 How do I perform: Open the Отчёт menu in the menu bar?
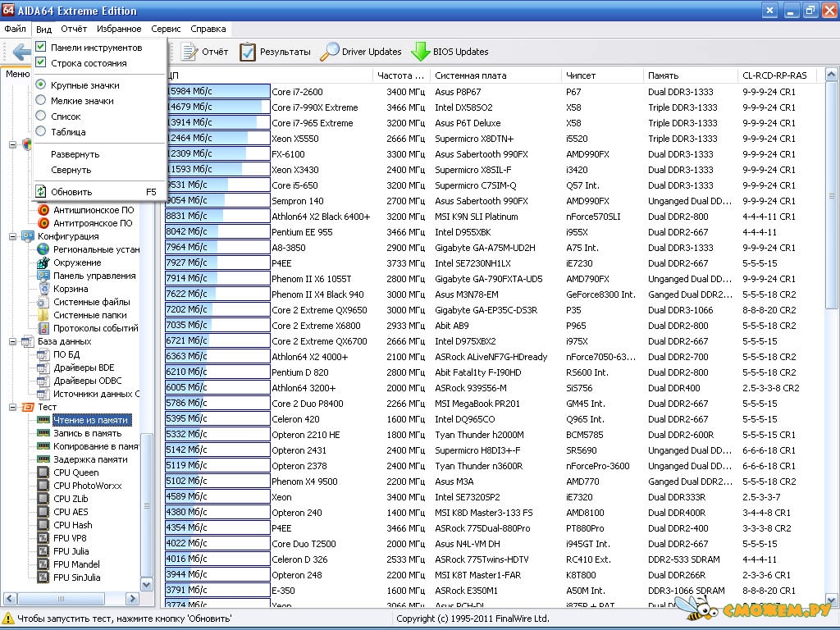74,29
